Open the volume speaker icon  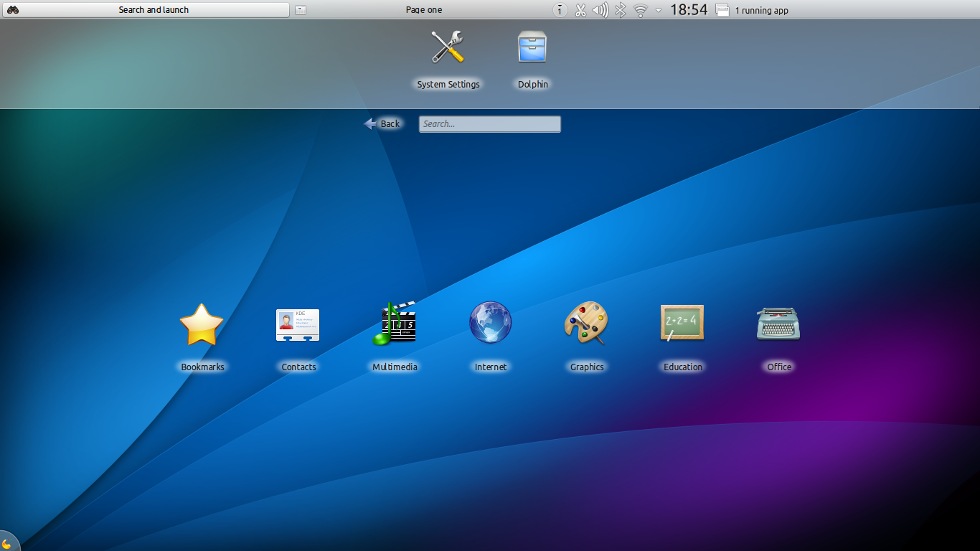click(600, 10)
